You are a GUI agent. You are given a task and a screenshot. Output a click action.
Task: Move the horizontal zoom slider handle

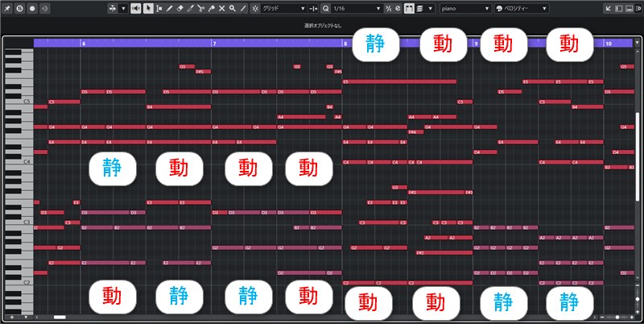(617, 317)
